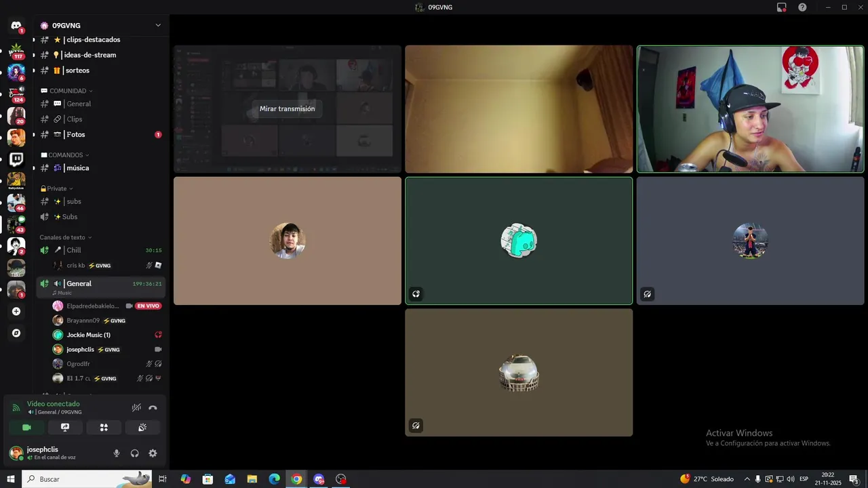Open the Discover servers compass icon
Screen dimensions: 868x488
(x=16, y=333)
